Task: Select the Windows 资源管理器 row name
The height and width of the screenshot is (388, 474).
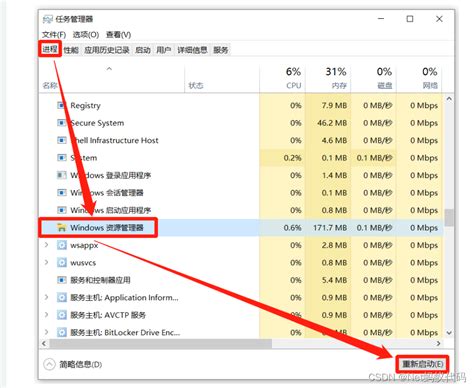Action: pos(107,228)
